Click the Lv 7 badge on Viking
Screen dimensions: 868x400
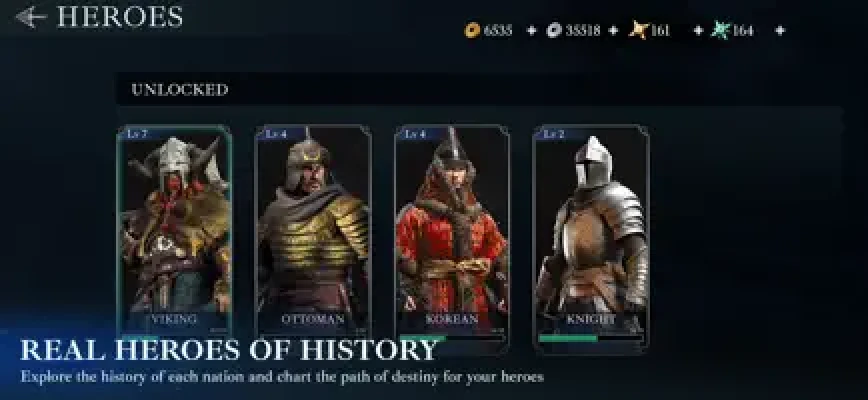pos(137,134)
